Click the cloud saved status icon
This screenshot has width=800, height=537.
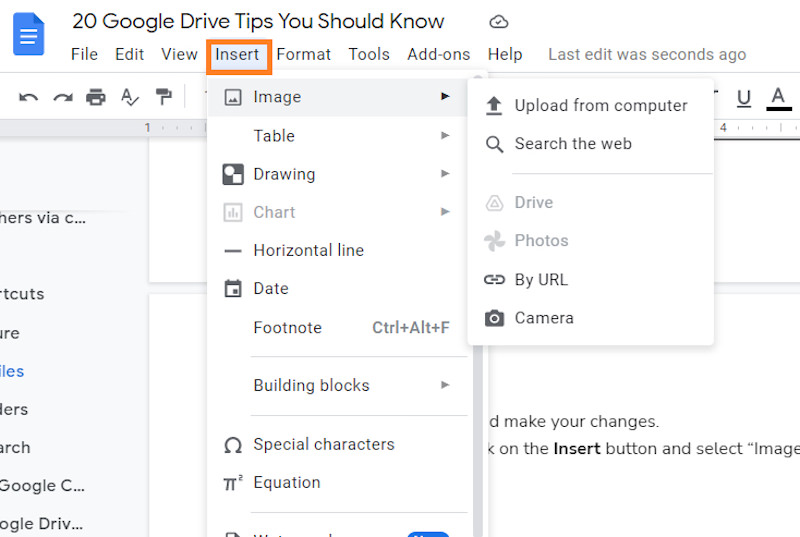tap(498, 22)
